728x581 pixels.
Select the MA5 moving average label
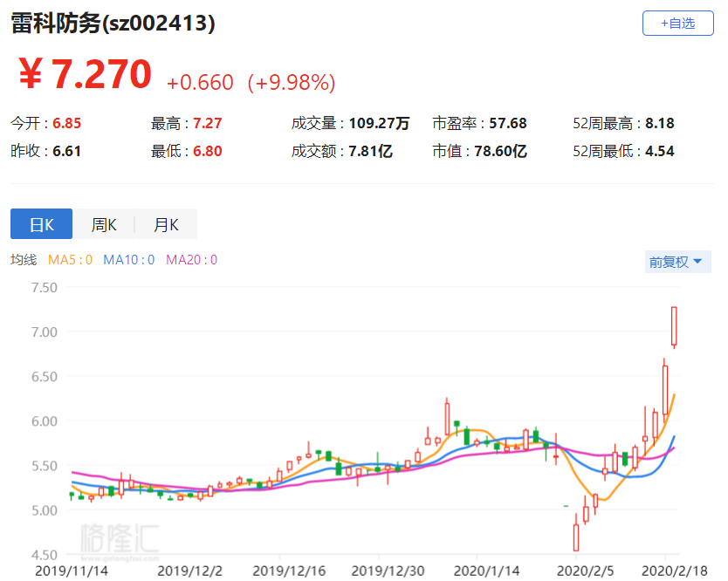click(x=70, y=259)
